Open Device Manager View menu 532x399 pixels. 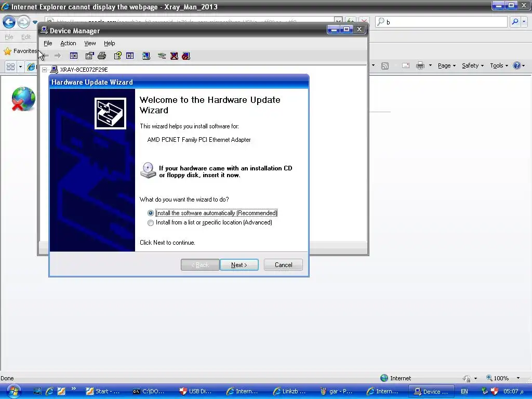(90, 43)
